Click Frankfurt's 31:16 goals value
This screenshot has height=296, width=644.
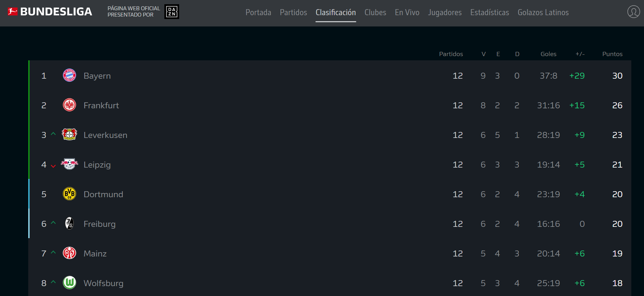pos(548,105)
